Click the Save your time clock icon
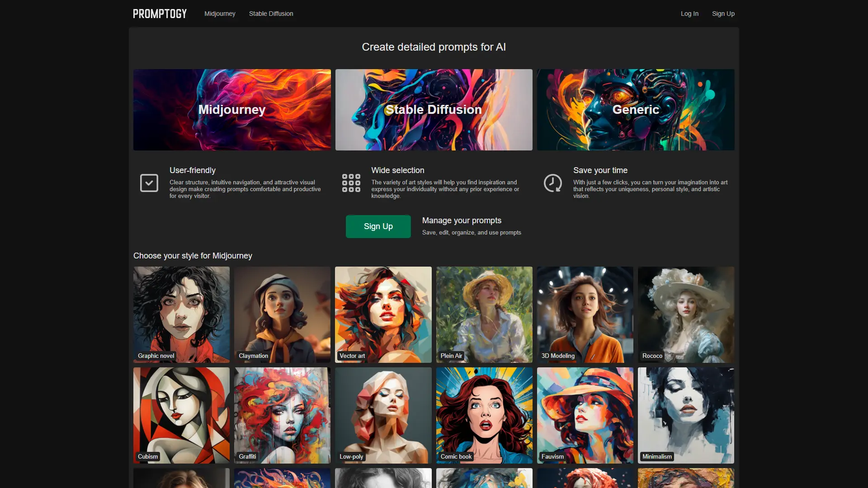This screenshot has width=868, height=488. 552,183
